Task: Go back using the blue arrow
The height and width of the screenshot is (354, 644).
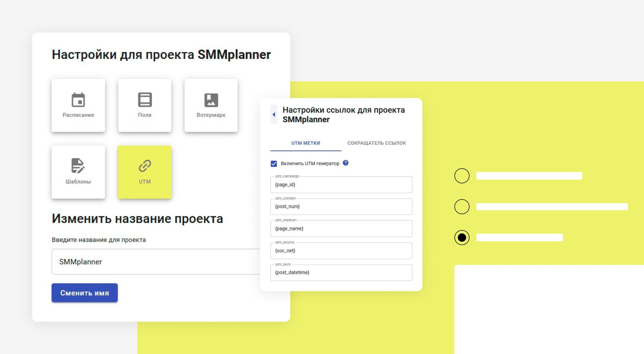Action: pos(274,115)
